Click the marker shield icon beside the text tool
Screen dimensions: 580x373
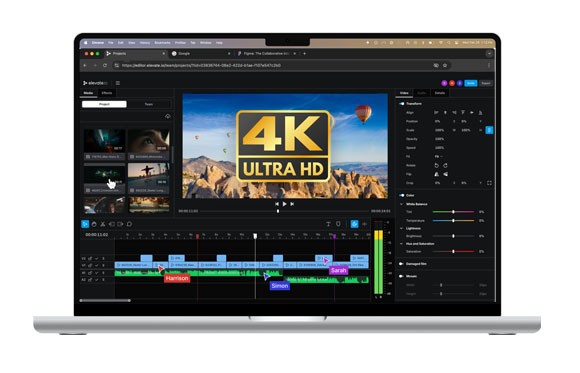tap(338, 224)
